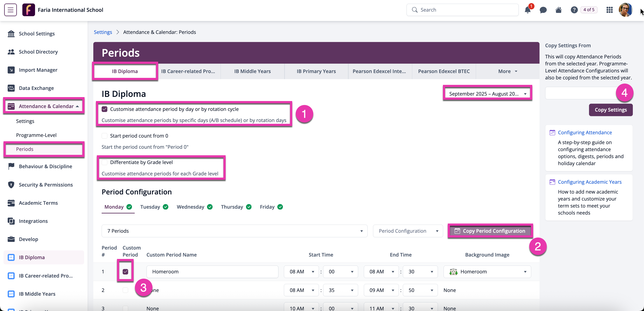Click the Search field

click(462, 10)
